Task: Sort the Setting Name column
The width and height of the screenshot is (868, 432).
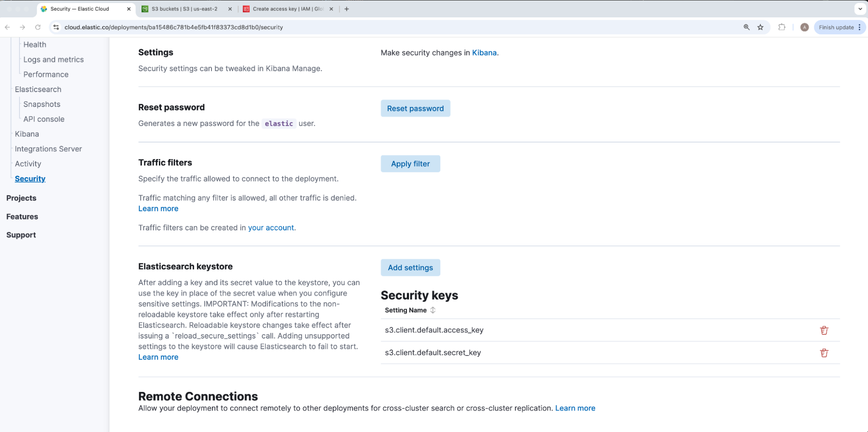Action: click(x=432, y=310)
